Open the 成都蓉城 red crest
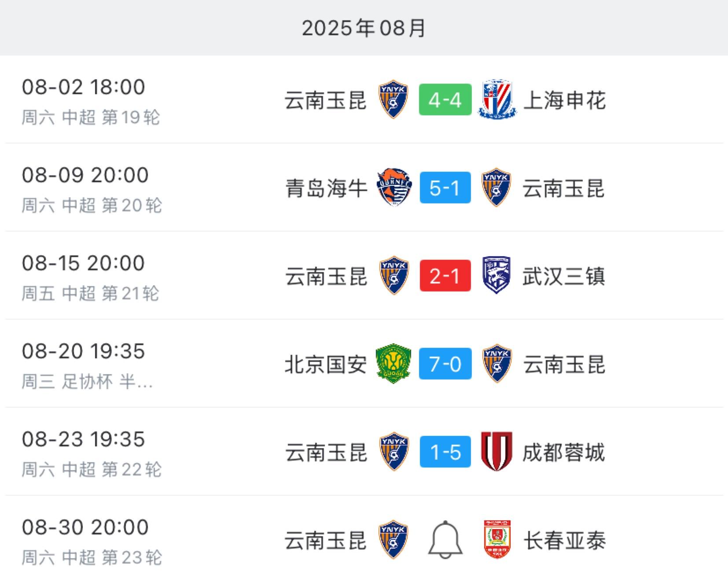728x582 pixels. tap(496, 452)
